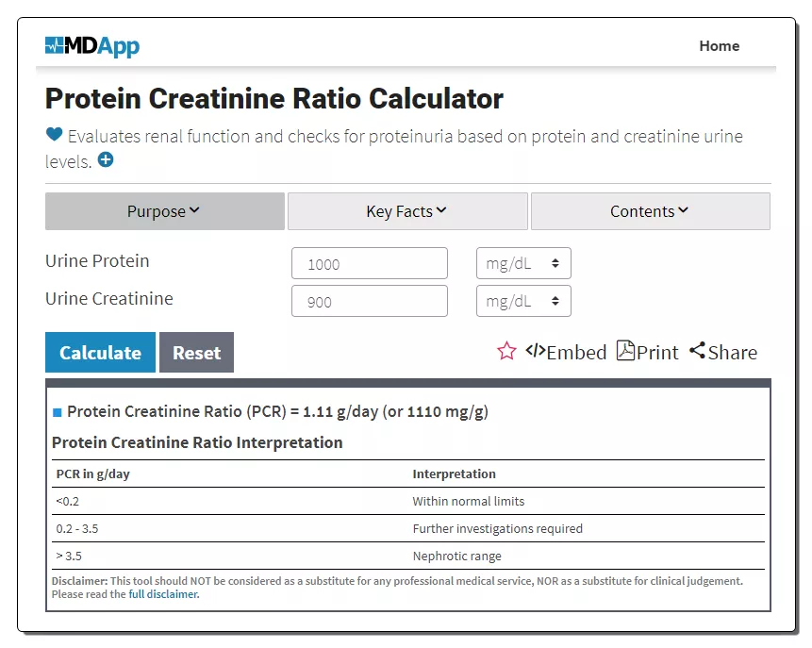Click the Embed code option
Image resolution: width=812 pixels, height=648 pixels.
566,352
